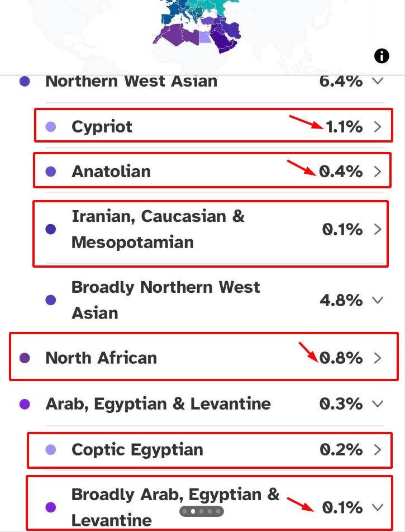
Task: Click the page indicator dots
Action: tap(201, 511)
